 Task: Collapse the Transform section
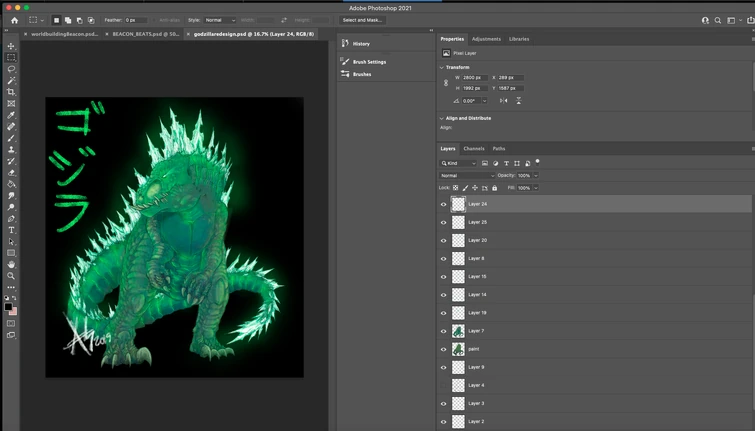tap(442, 67)
